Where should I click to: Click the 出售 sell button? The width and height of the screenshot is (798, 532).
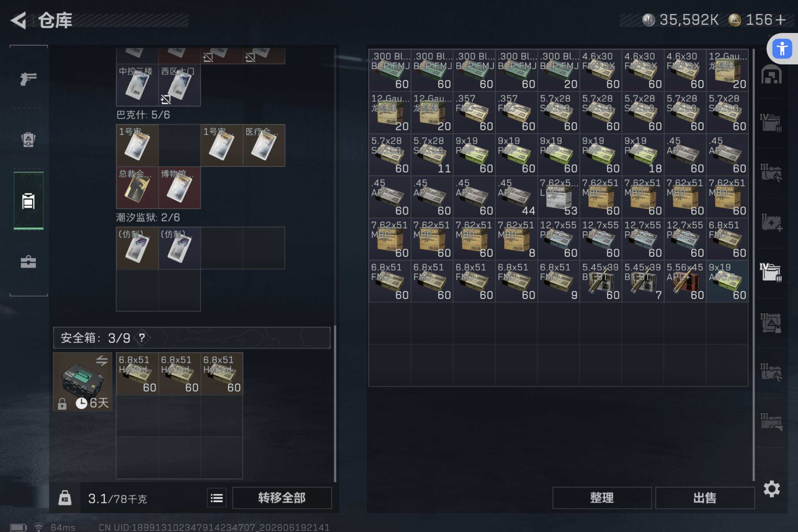pyautogui.click(x=705, y=498)
